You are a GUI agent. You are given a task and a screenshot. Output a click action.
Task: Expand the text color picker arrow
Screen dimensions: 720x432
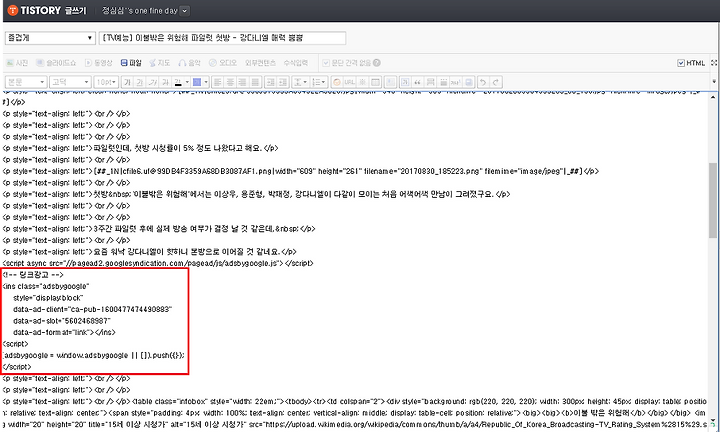click(x=187, y=82)
